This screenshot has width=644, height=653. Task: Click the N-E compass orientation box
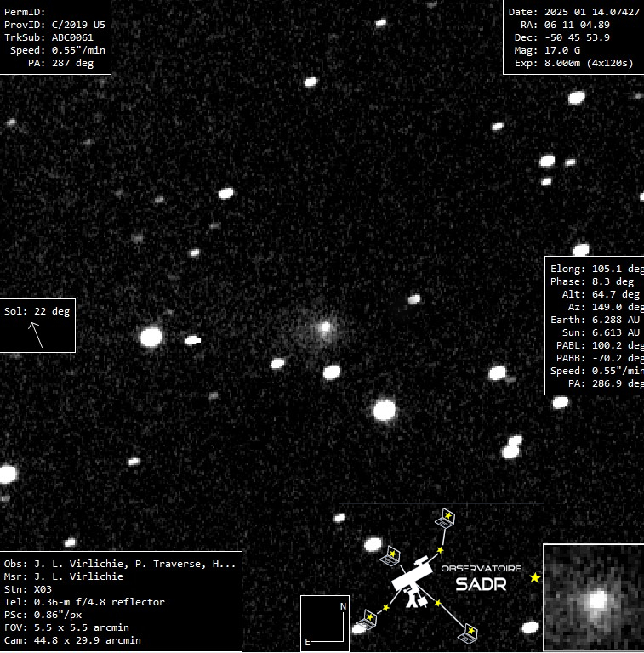[x=325, y=623]
